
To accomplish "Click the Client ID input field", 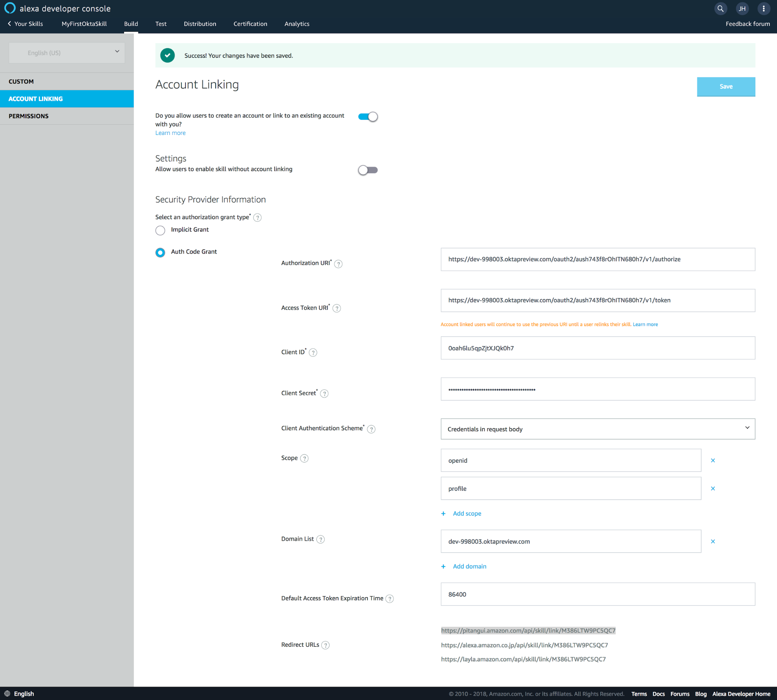I will coord(597,348).
